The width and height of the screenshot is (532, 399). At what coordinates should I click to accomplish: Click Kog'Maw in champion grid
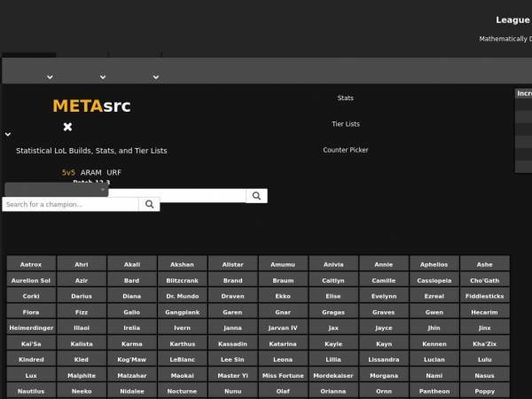[x=132, y=359]
